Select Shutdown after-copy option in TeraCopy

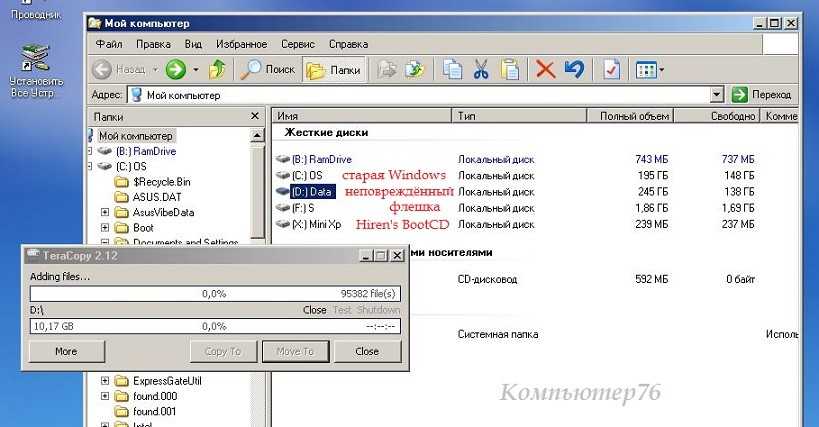[378, 310]
